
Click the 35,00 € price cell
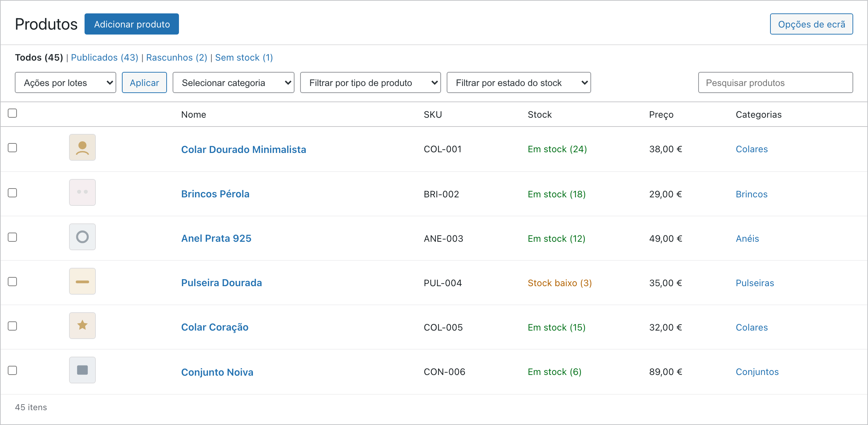[666, 283]
